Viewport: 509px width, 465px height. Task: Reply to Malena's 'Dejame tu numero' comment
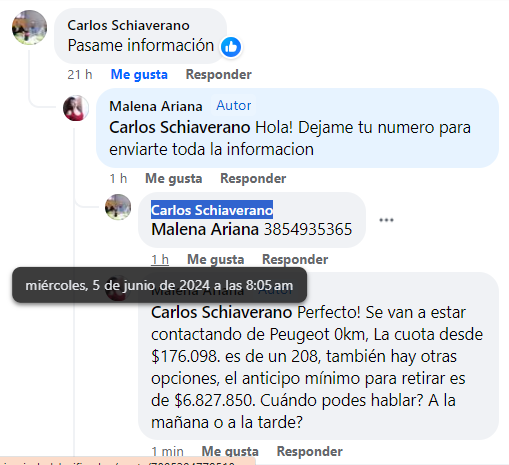click(253, 179)
